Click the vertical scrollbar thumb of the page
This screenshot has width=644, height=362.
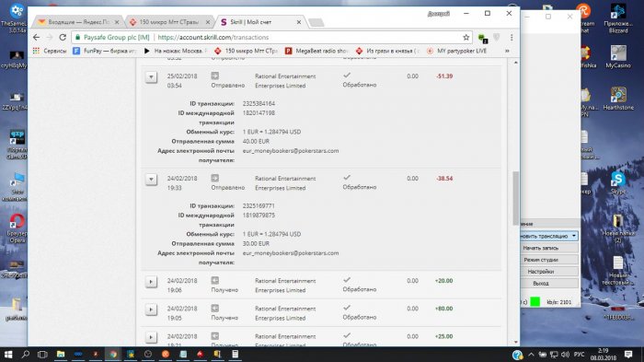(516, 198)
